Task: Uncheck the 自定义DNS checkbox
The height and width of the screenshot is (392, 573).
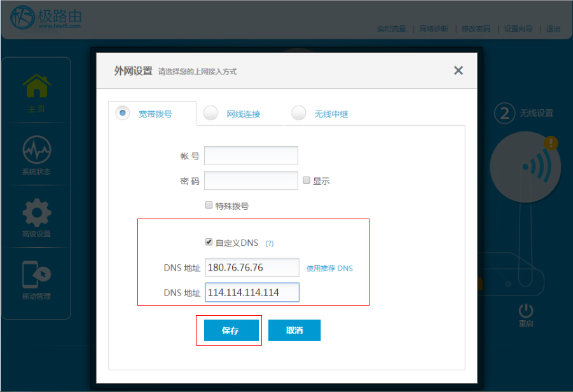Action: tap(209, 242)
